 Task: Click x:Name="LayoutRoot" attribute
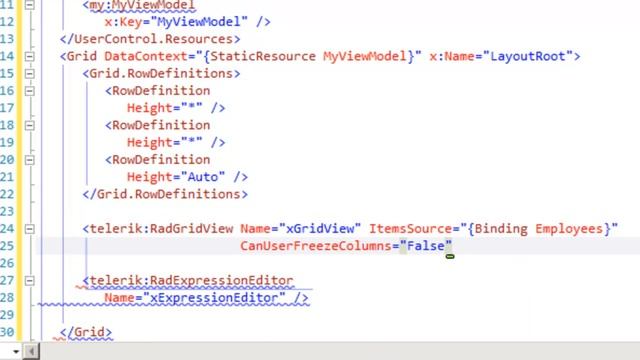pos(501,56)
